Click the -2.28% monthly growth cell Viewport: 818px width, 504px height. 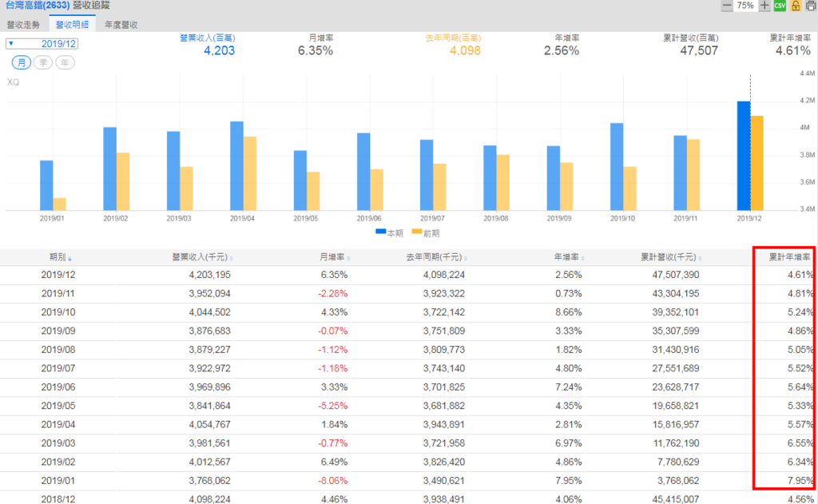tap(333, 293)
